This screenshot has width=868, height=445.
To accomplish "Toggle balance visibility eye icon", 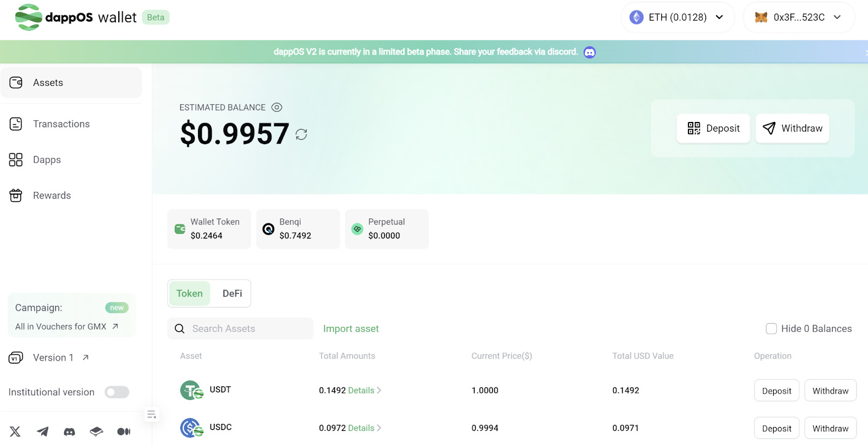I will pyautogui.click(x=277, y=107).
